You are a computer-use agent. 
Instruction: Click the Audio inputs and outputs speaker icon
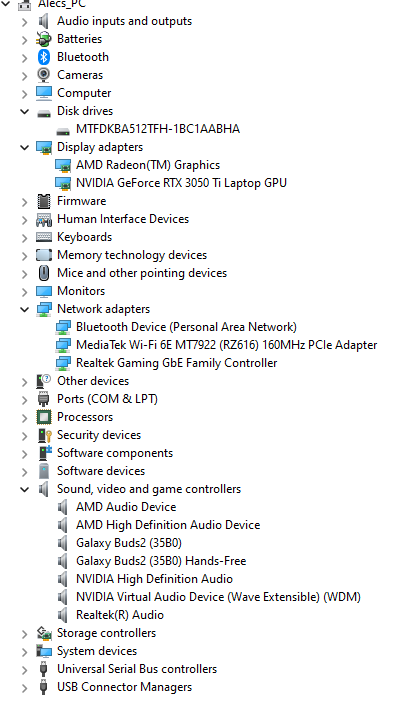[x=43, y=21]
